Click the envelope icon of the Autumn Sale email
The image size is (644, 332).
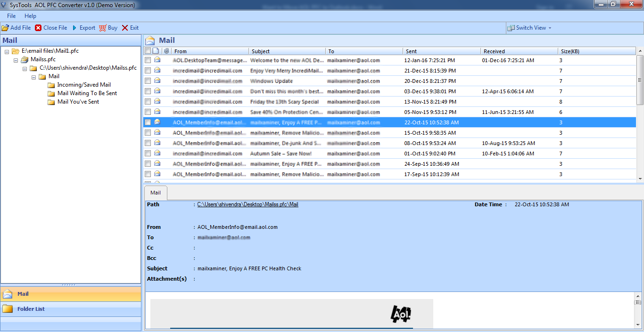tap(157, 153)
